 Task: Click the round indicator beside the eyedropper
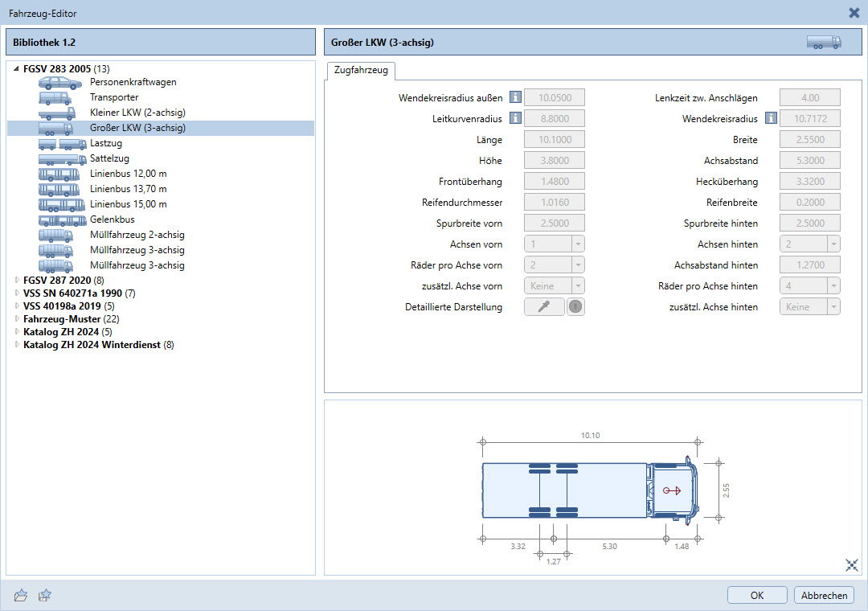pyautogui.click(x=575, y=307)
